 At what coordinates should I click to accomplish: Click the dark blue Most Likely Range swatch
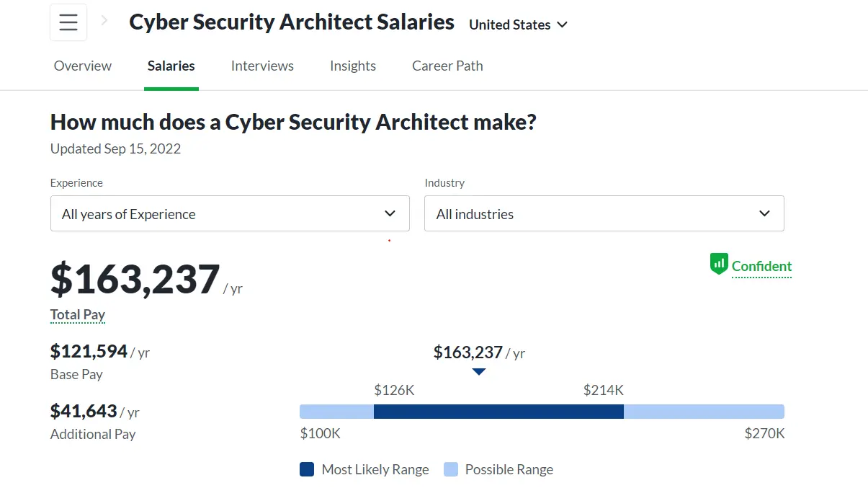point(307,469)
